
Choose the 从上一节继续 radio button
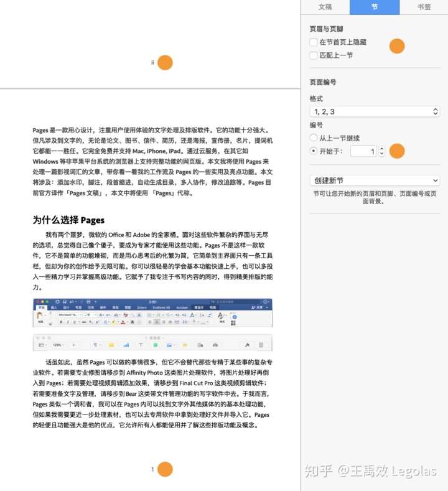314,138
